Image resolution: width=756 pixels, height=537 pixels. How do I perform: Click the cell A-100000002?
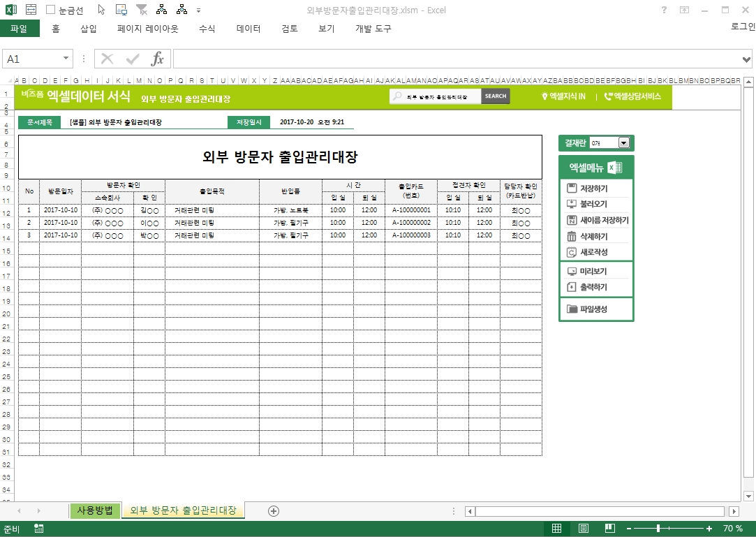[x=411, y=223]
